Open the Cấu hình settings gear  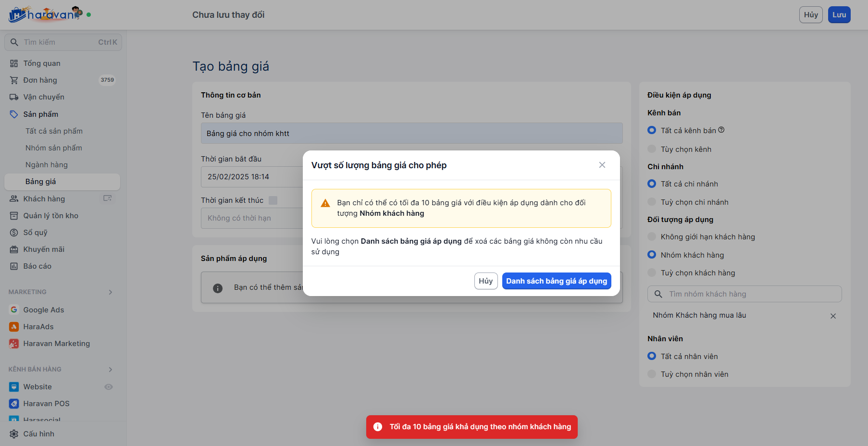click(14, 434)
